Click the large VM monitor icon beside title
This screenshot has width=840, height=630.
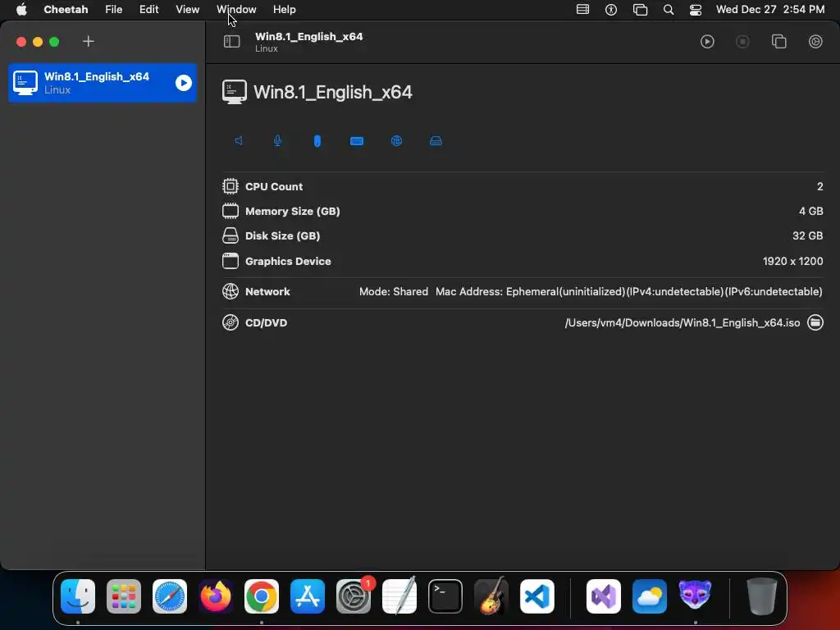point(235,92)
